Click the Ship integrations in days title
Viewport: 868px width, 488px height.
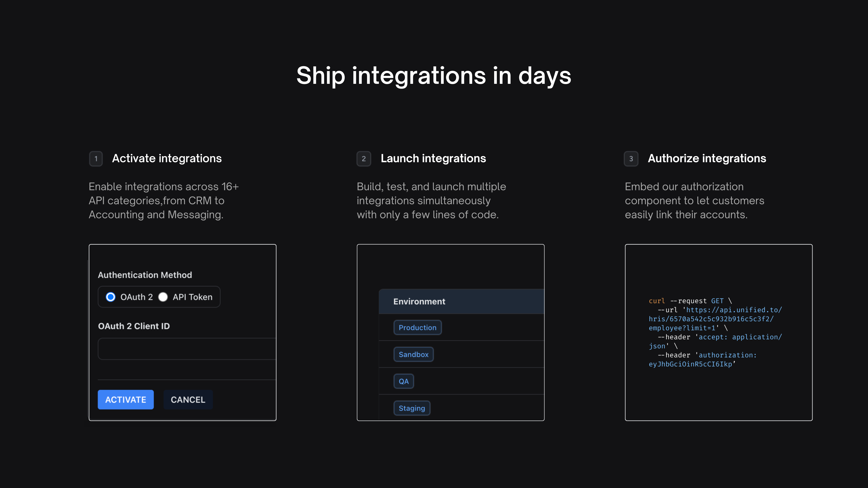[x=434, y=75]
